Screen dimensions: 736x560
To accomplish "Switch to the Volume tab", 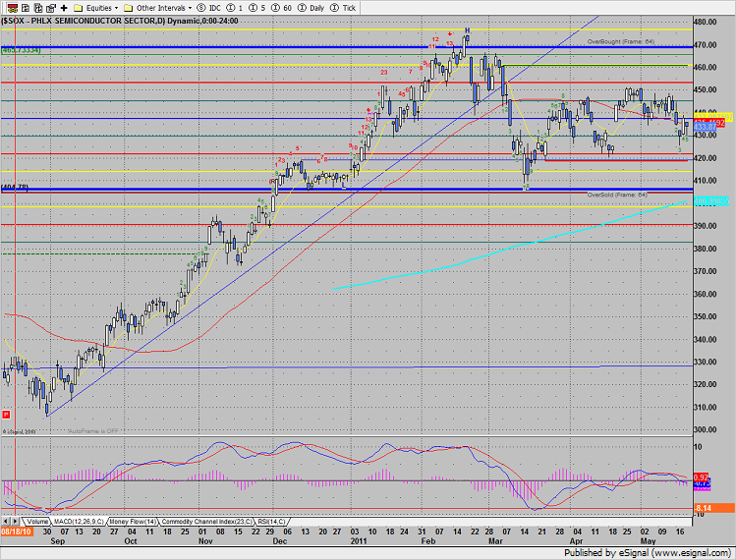I will point(36,522).
